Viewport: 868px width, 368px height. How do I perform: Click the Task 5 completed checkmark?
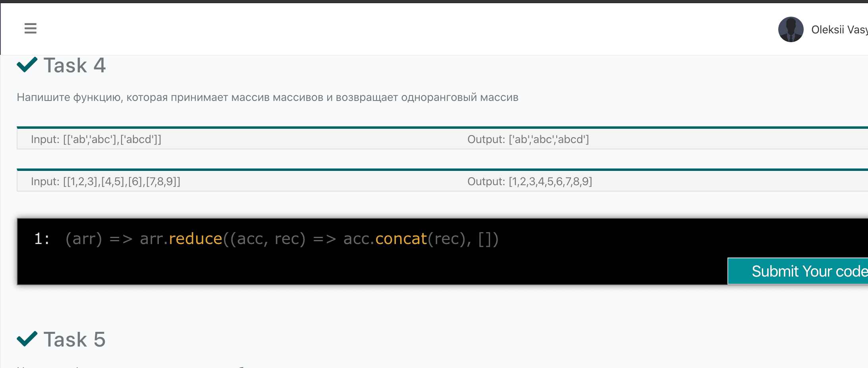pos(27,339)
